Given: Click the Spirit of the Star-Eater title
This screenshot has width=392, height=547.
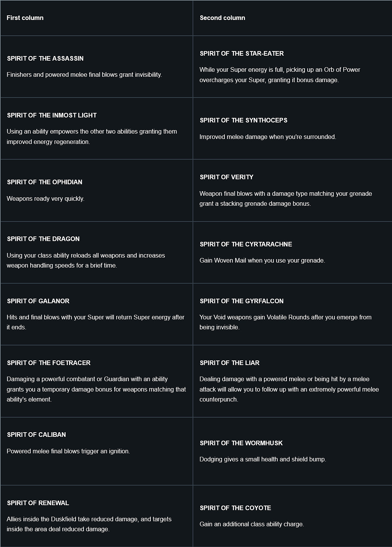Looking at the screenshot, I should [242, 53].
